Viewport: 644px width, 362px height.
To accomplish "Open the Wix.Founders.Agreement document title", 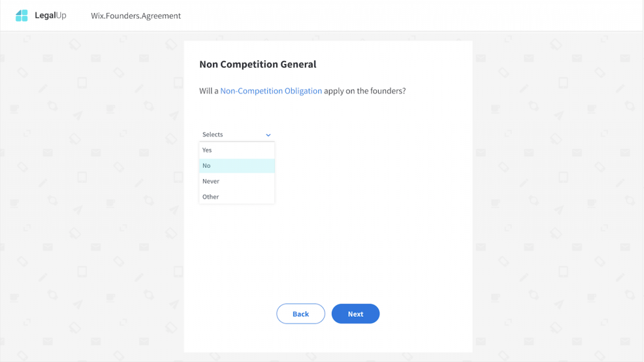I will click(x=136, y=16).
